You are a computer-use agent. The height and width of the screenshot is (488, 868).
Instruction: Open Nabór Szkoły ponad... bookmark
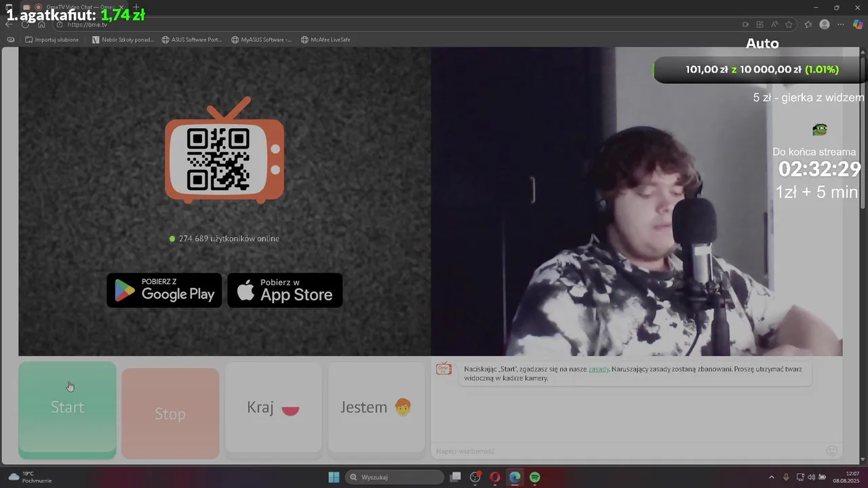pyautogui.click(x=123, y=39)
